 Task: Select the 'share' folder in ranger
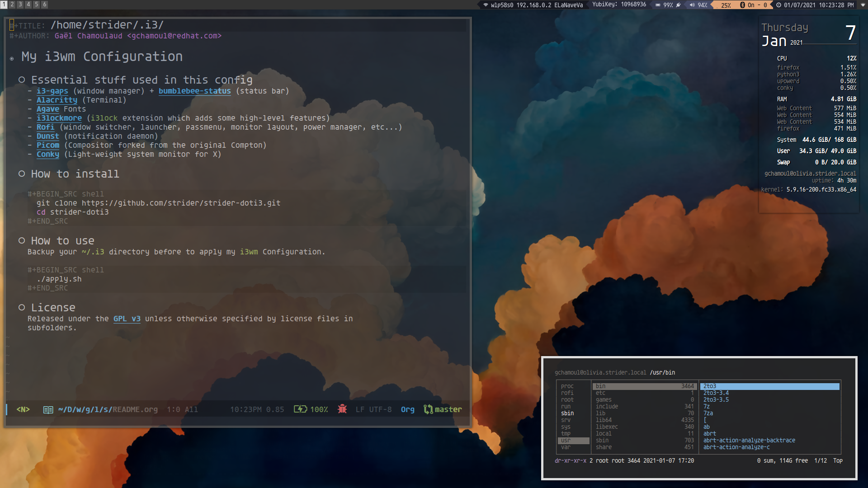pos(645,447)
